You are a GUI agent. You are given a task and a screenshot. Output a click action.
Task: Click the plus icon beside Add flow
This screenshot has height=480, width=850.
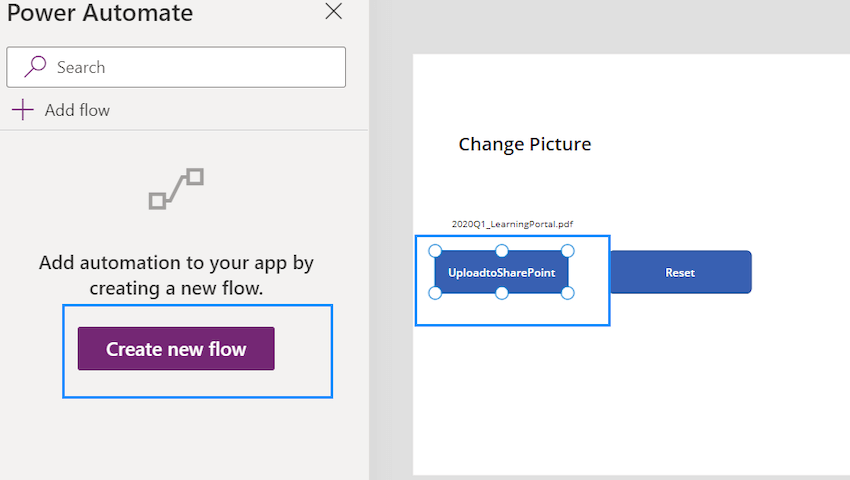tap(23, 110)
